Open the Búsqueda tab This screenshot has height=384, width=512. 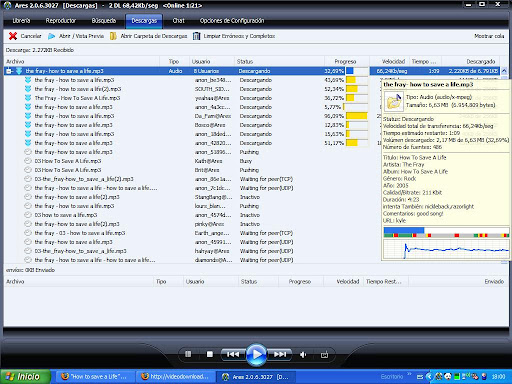(x=104, y=21)
